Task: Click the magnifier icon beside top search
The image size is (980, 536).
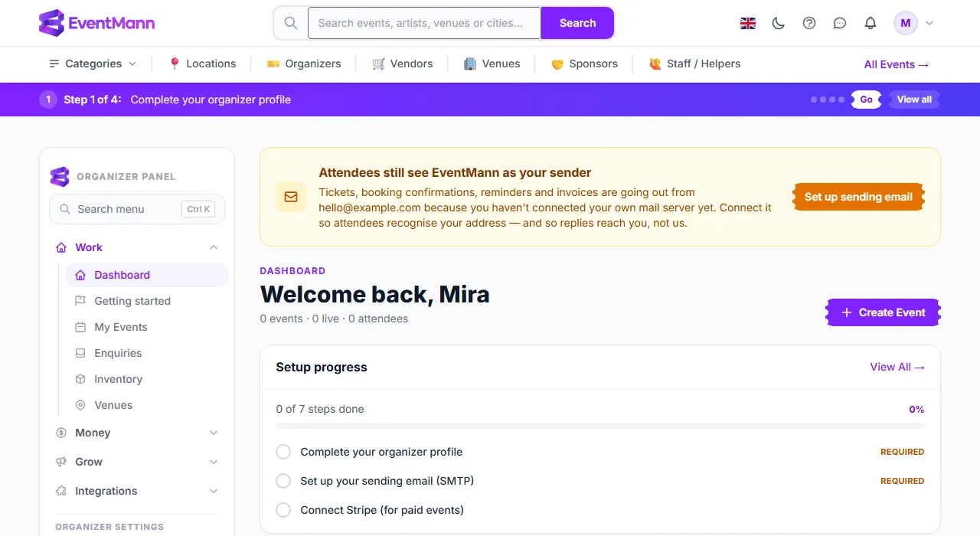Action: point(291,23)
